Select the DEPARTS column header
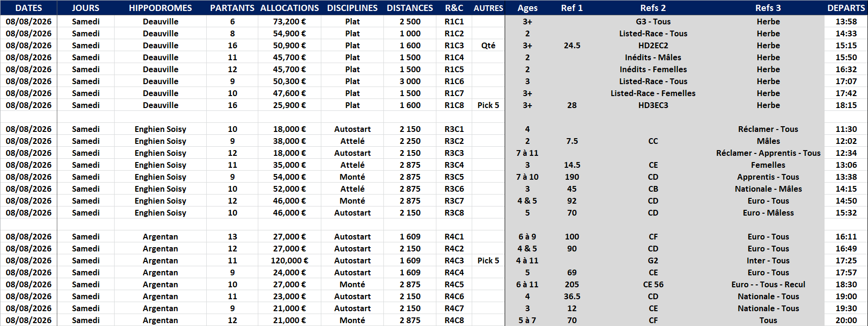868x326 pixels. tap(846, 8)
